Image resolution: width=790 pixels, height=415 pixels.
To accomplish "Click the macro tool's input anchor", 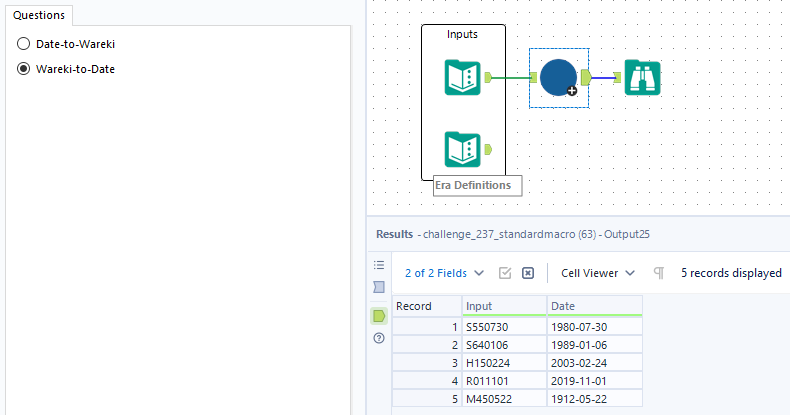I will tap(534, 77).
